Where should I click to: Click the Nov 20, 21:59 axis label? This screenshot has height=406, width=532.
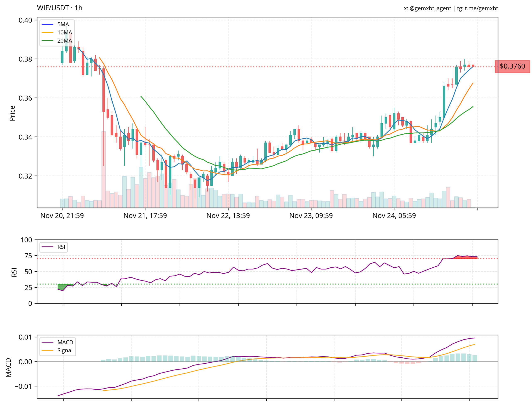click(62, 215)
